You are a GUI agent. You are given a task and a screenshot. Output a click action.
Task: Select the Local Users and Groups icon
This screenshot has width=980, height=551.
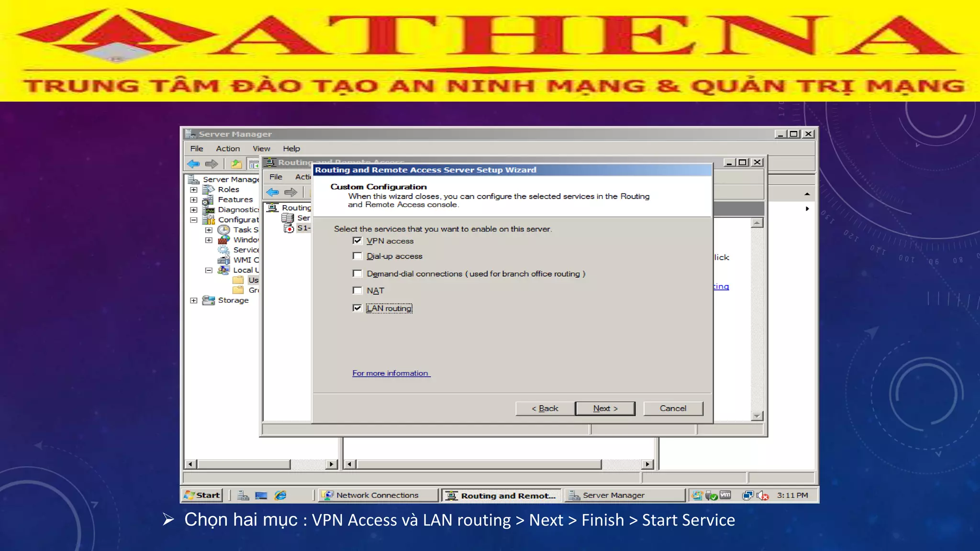coord(223,270)
